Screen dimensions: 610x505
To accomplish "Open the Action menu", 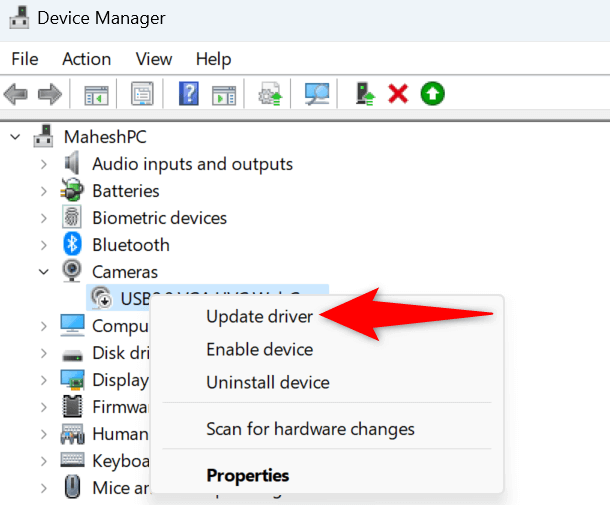I will pos(86,59).
